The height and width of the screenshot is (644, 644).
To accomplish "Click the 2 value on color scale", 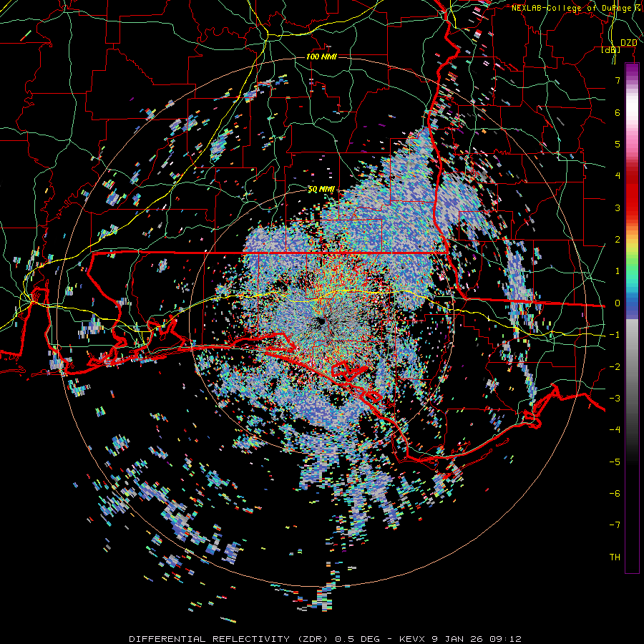I will pos(618,240).
